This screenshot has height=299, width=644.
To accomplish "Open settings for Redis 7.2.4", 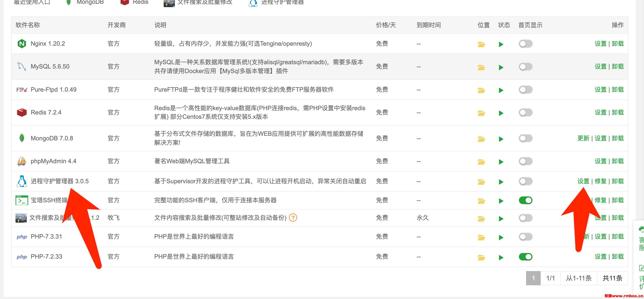I will [x=601, y=112].
